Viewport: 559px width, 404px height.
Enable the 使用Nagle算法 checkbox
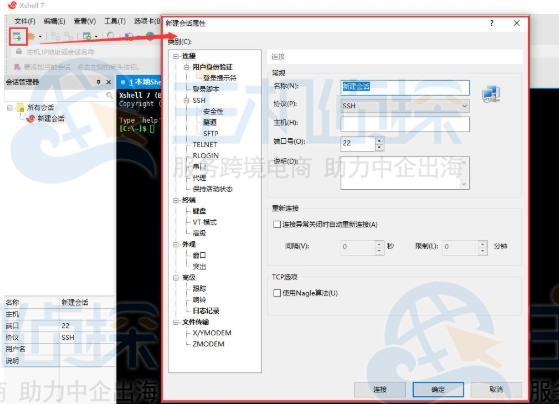(277, 293)
